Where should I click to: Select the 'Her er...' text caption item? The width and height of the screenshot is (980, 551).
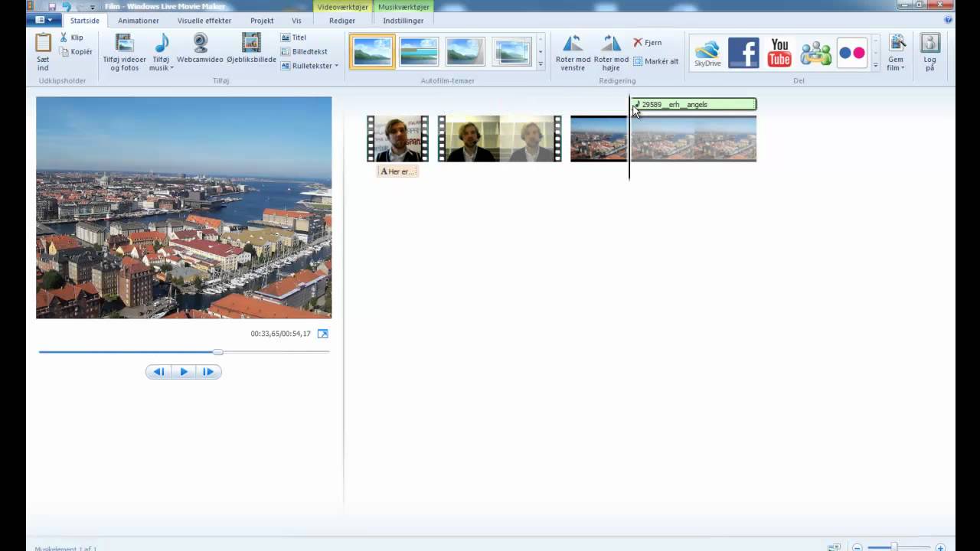click(397, 171)
